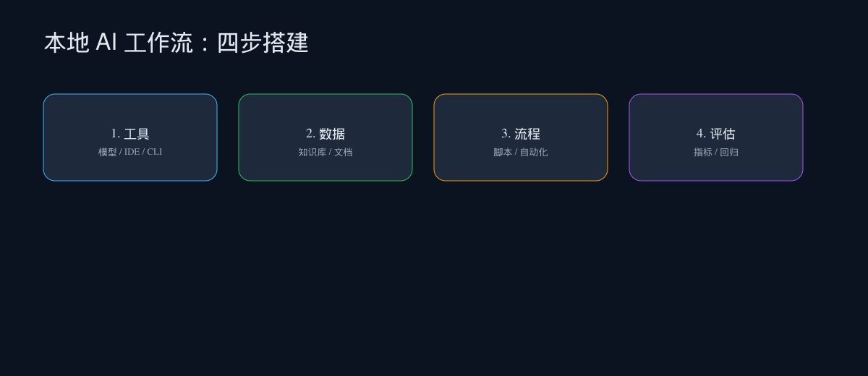Click the '3. 流程' card heading
Viewport: 868px width, 376px height.
coord(521,134)
